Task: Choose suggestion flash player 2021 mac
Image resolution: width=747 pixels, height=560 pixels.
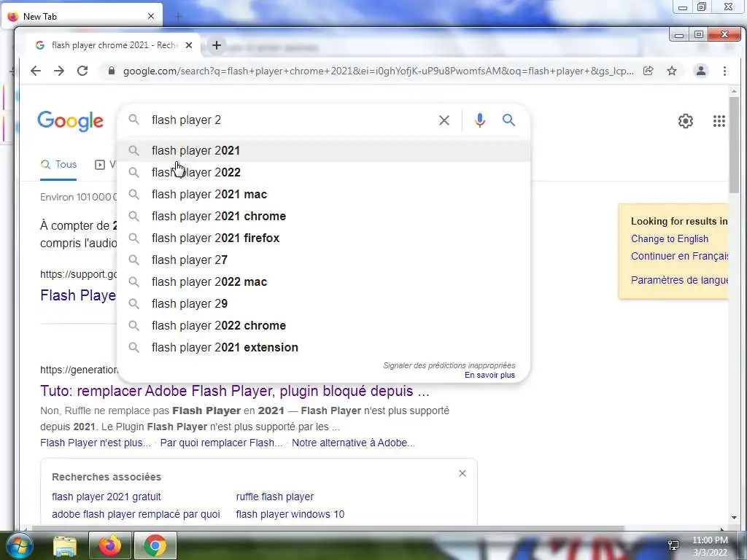Action: point(324,194)
